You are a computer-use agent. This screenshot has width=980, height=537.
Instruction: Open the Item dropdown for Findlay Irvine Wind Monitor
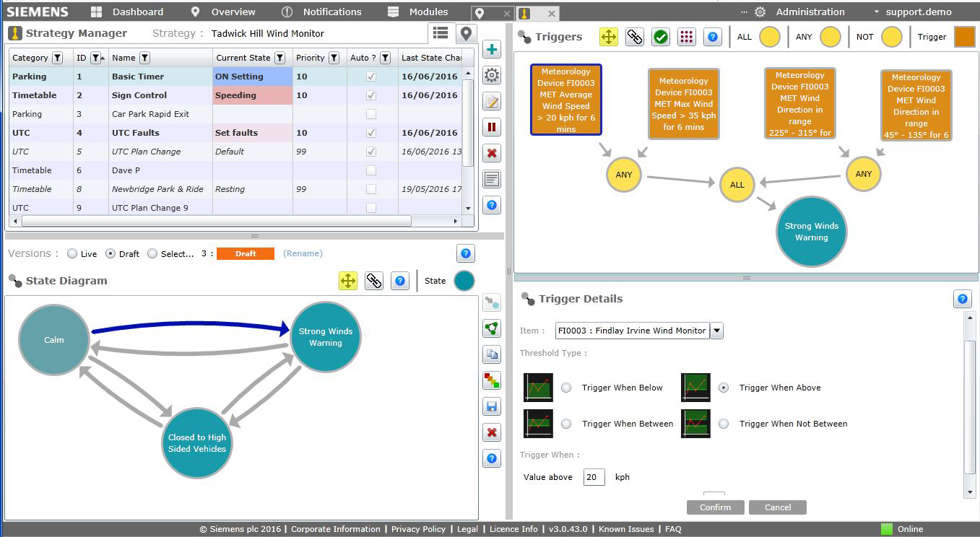click(x=717, y=331)
